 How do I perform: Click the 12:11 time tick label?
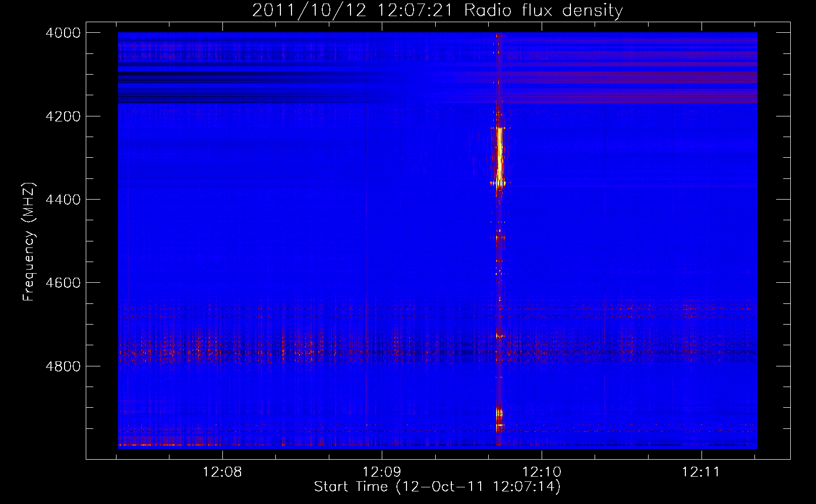(701, 472)
